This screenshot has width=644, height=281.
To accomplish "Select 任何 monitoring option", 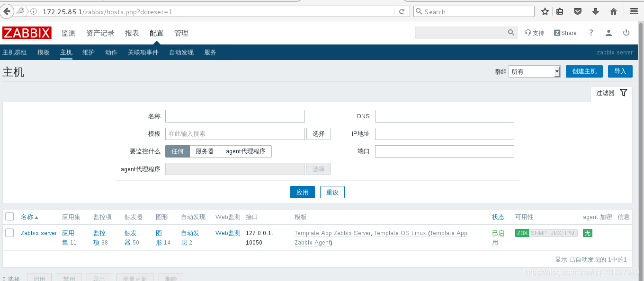I will point(178,151).
